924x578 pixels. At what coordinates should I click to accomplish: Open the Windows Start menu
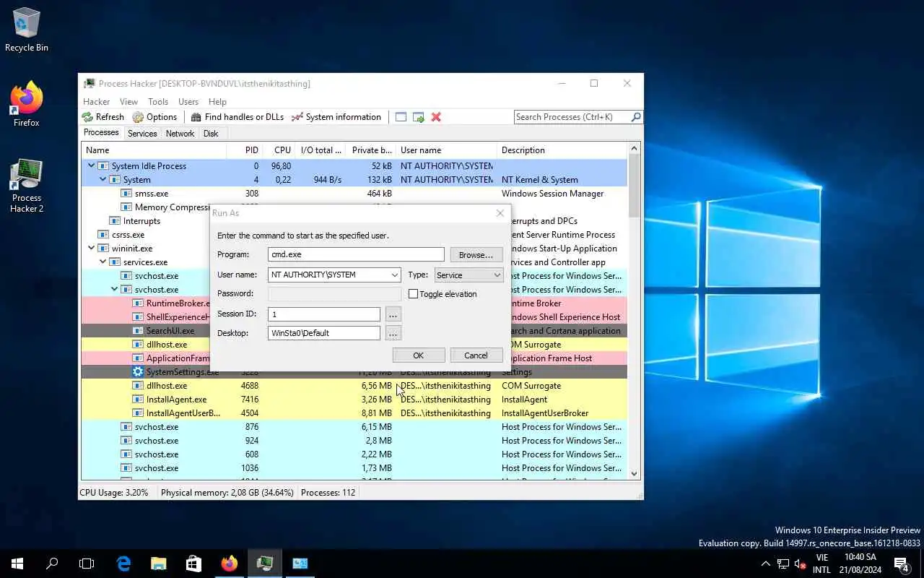coord(17,564)
